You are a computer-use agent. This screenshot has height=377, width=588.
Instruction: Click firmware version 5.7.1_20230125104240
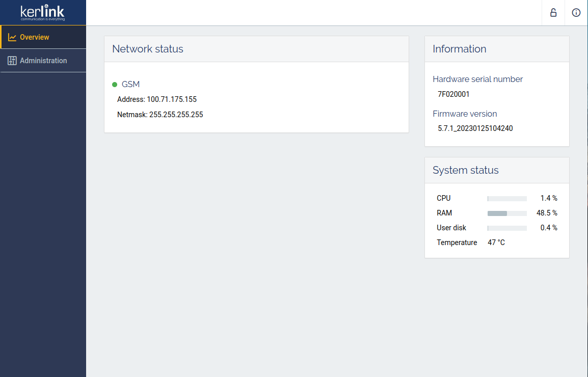tap(475, 128)
